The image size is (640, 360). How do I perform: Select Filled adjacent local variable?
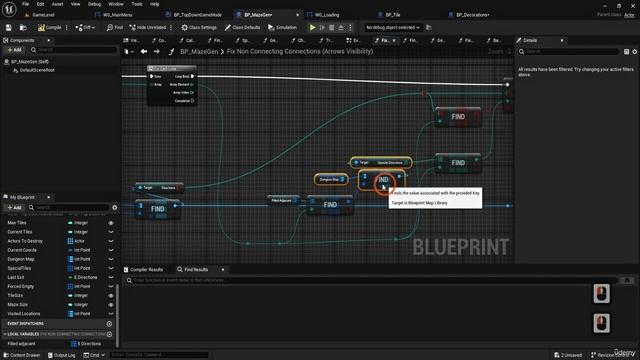point(21,344)
